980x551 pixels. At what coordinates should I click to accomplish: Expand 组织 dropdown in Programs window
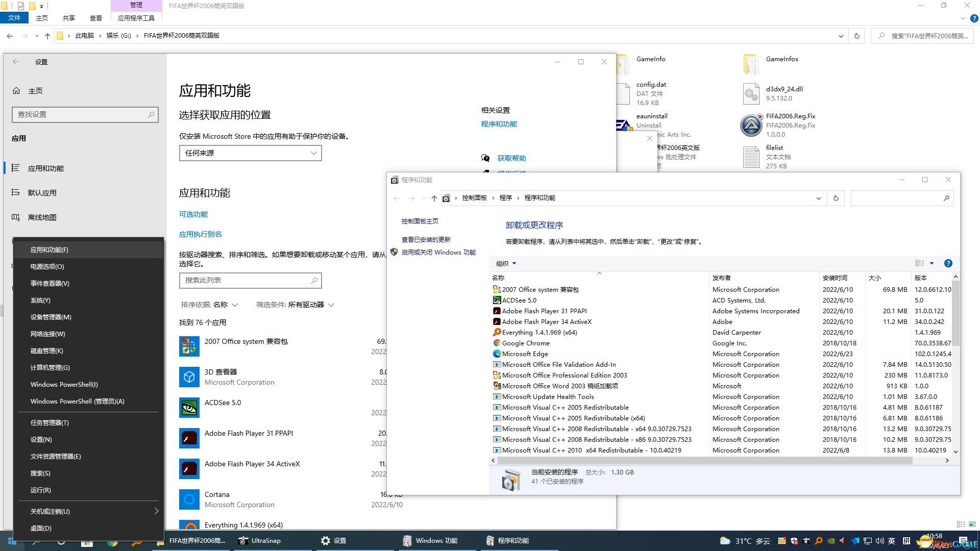[x=506, y=263]
